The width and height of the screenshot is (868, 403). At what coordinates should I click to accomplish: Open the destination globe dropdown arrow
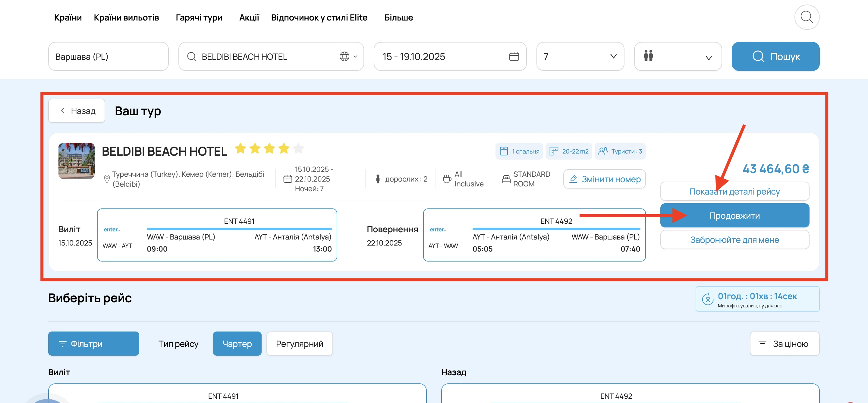click(355, 57)
